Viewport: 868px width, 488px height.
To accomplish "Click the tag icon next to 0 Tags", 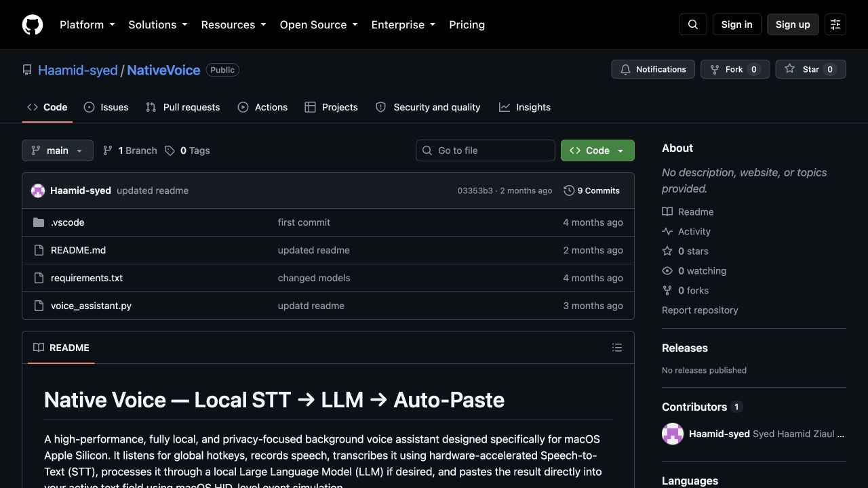I will (170, 150).
